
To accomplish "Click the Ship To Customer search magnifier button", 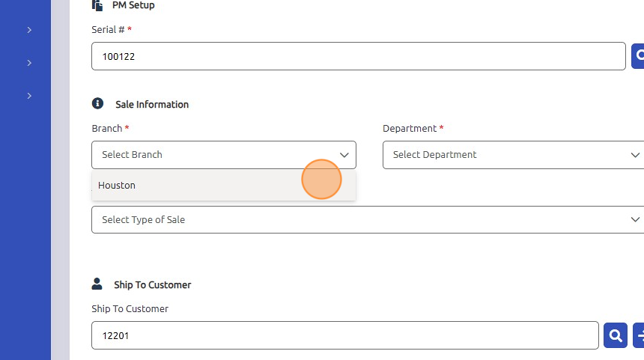I will click(616, 335).
